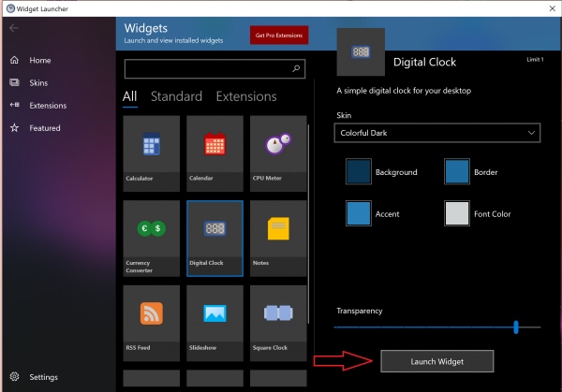
Task: Select the Calendar widget tile
Action: pyautogui.click(x=214, y=153)
